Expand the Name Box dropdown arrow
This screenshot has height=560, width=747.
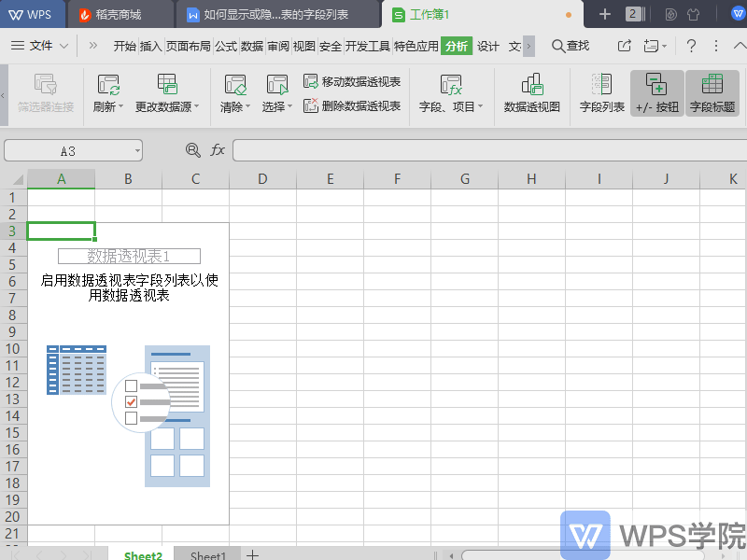(x=137, y=150)
